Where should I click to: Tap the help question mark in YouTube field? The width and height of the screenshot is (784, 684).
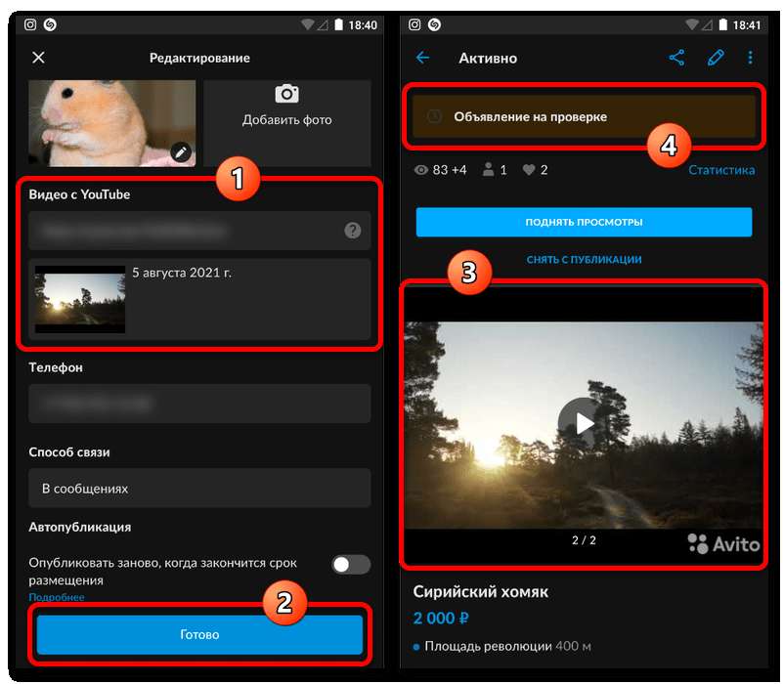(353, 231)
